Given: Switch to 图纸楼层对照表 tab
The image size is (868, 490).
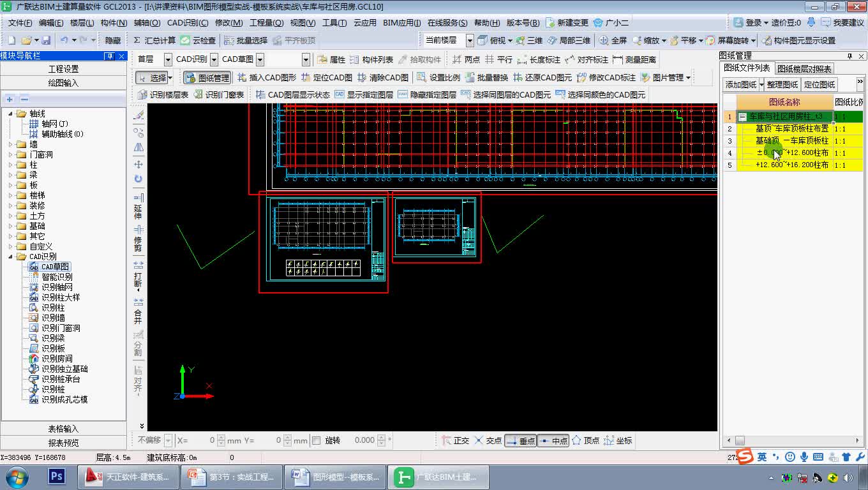Looking at the screenshot, I should [x=804, y=68].
